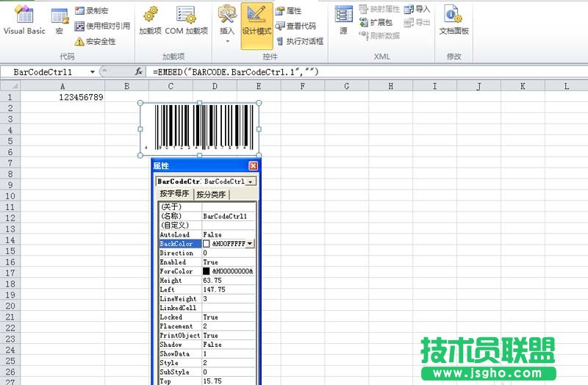Click the white BackColor swatch
Screen dimensions: 588x385
207,244
